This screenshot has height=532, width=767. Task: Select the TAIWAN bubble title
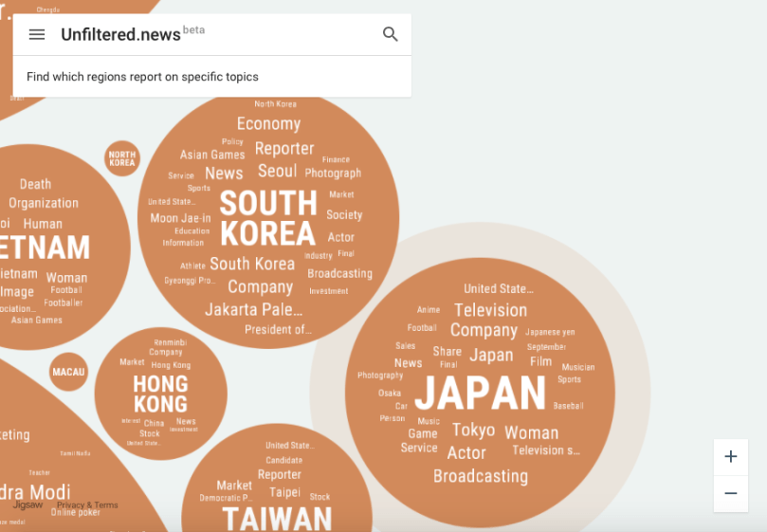point(277,518)
